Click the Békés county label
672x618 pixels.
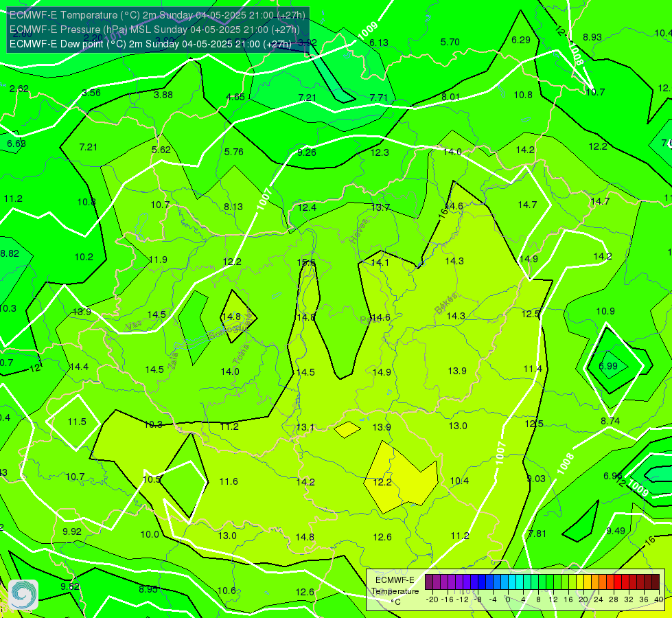click(446, 303)
